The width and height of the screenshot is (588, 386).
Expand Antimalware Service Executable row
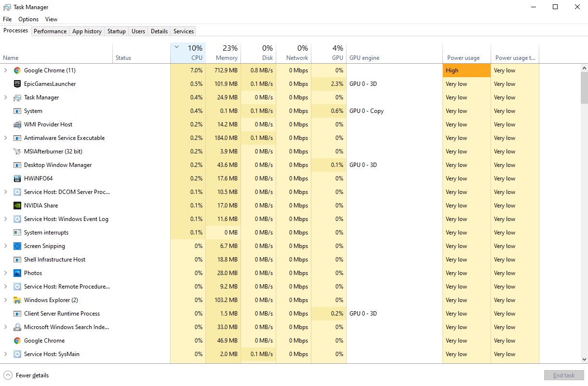click(6, 138)
